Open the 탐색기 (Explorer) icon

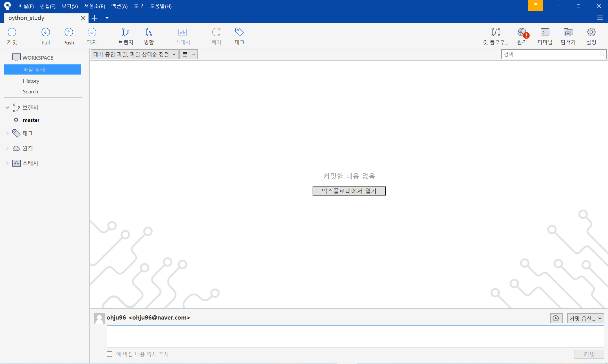[x=568, y=32]
